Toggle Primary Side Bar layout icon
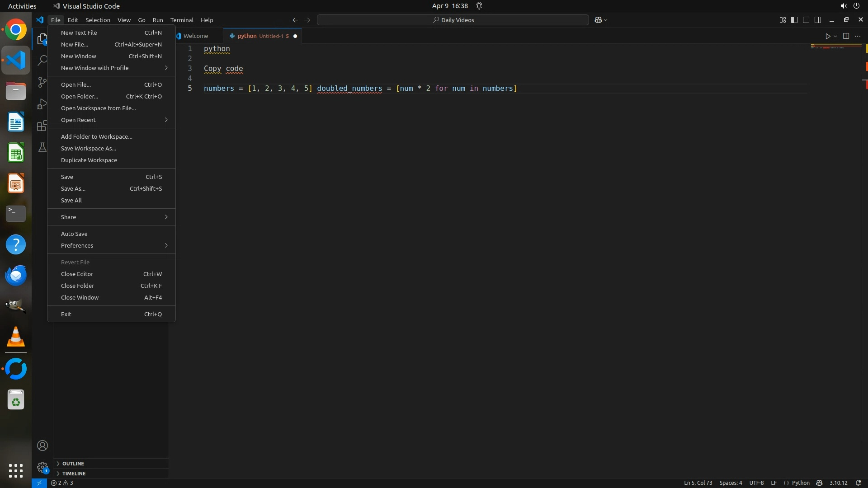Viewport: 868px width, 488px height. (x=794, y=20)
